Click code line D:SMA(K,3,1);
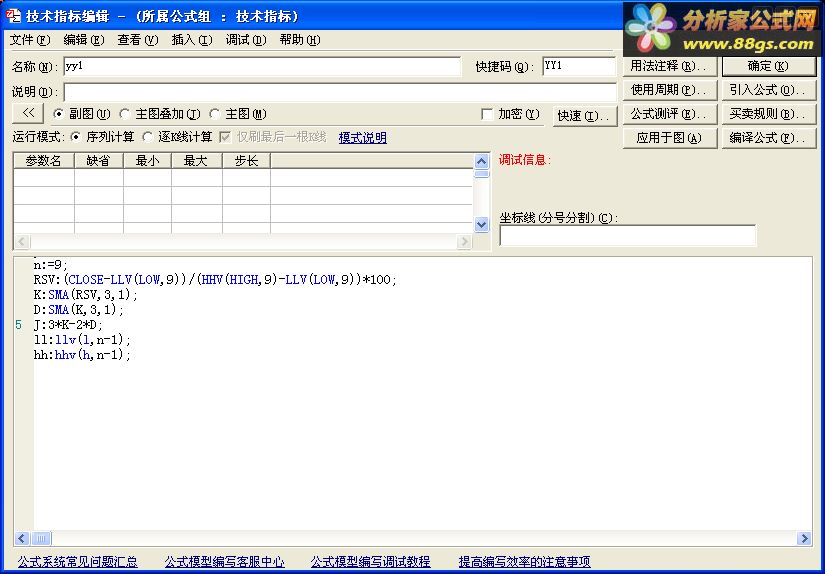Image resolution: width=825 pixels, height=574 pixels. 78,310
